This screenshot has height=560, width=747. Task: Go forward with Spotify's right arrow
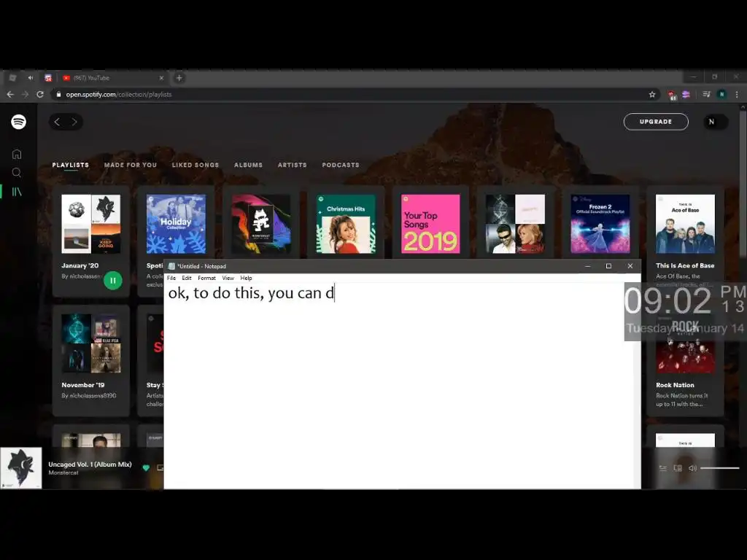pos(74,122)
